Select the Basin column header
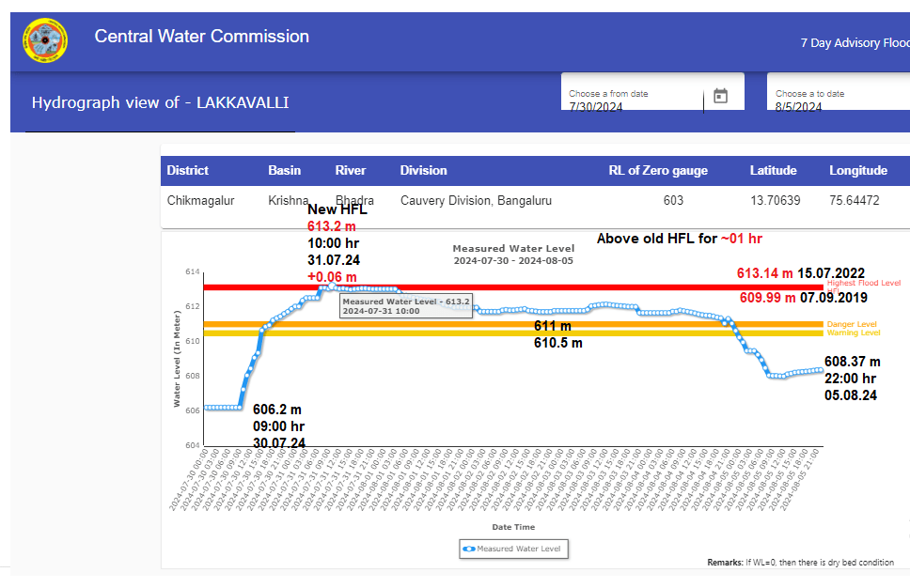Image resolution: width=910 pixels, height=588 pixels. pos(284,171)
